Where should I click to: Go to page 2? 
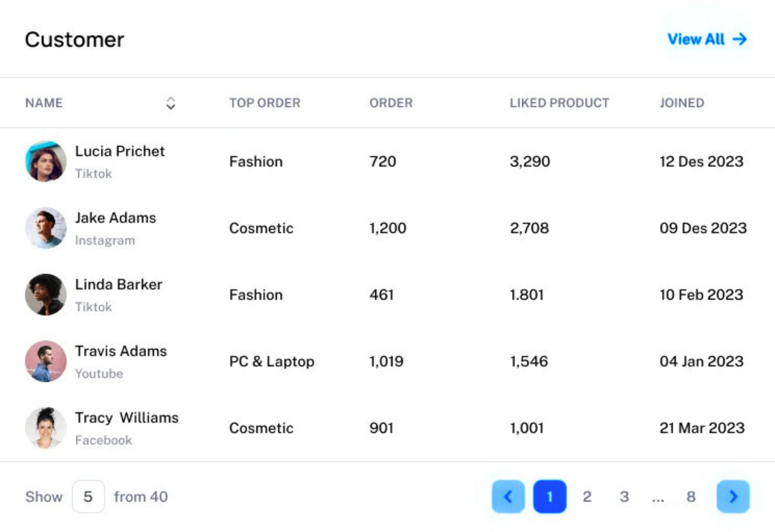pos(587,496)
